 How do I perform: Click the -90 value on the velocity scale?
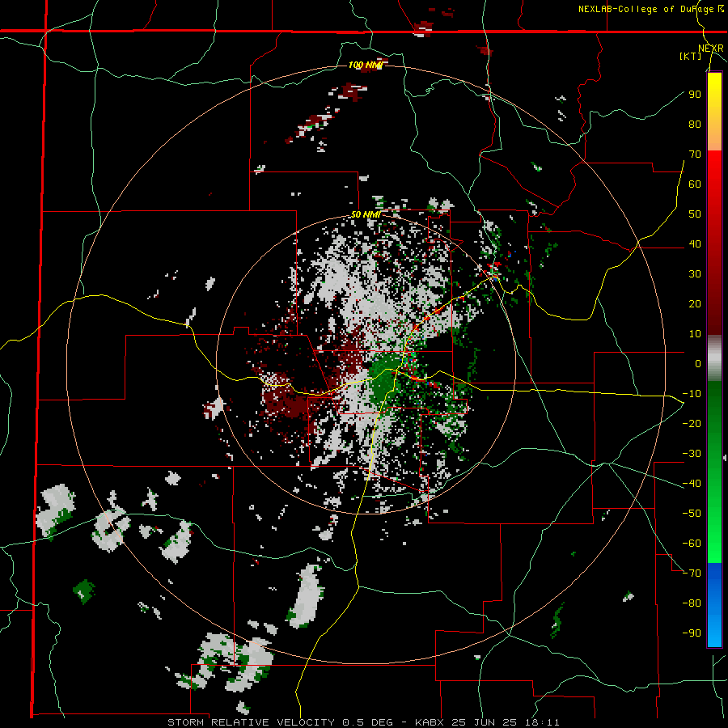point(692,633)
